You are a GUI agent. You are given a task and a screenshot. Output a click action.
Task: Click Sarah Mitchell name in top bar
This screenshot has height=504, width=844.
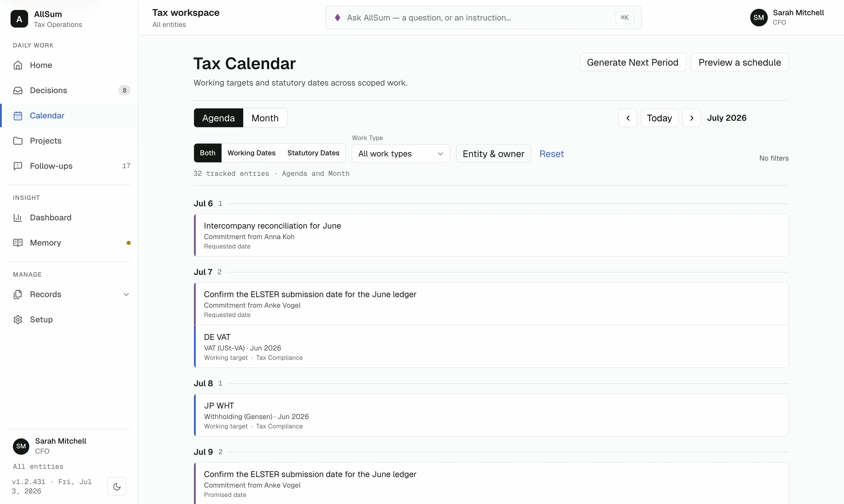click(798, 13)
